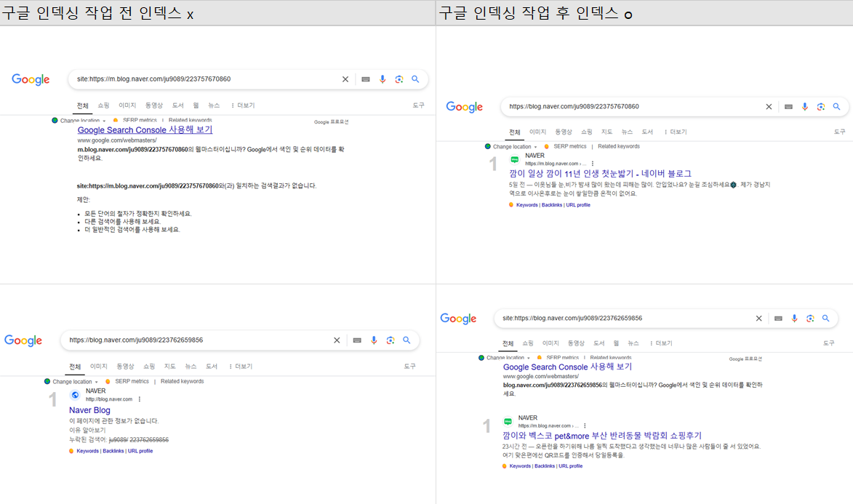Open on-screen keyboard in the 깜이 일상 panel's search box

tap(788, 107)
